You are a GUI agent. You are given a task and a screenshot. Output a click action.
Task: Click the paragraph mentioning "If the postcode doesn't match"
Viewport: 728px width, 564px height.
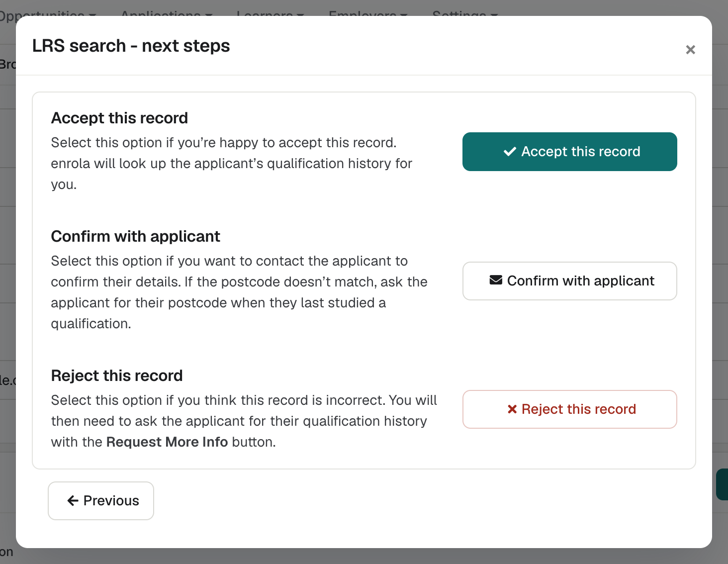(x=239, y=292)
